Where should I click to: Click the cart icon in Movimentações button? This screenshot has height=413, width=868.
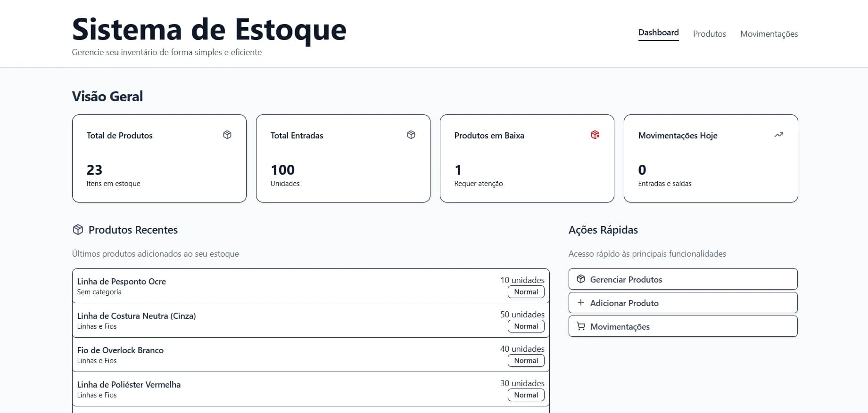pyautogui.click(x=581, y=326)
